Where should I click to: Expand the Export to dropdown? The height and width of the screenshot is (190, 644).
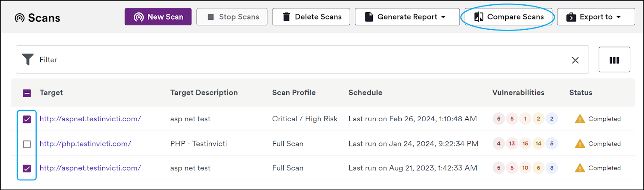point(596,17)
